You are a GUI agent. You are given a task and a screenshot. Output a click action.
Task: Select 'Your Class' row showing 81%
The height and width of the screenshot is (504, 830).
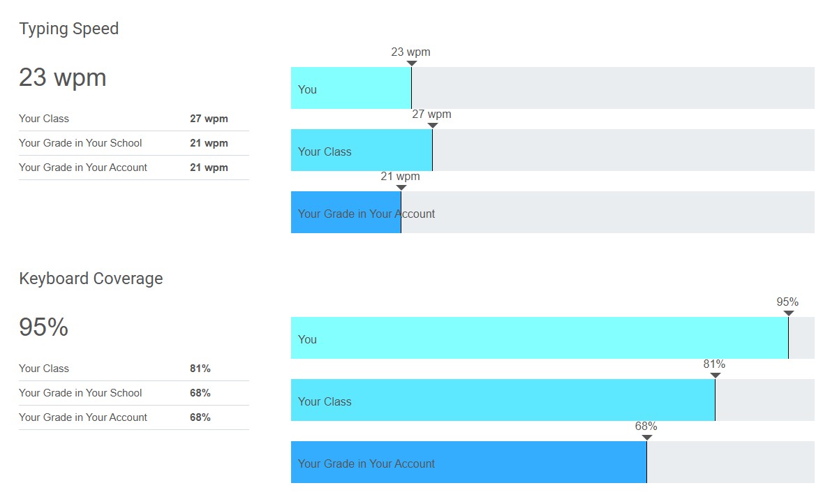point(133,369)
